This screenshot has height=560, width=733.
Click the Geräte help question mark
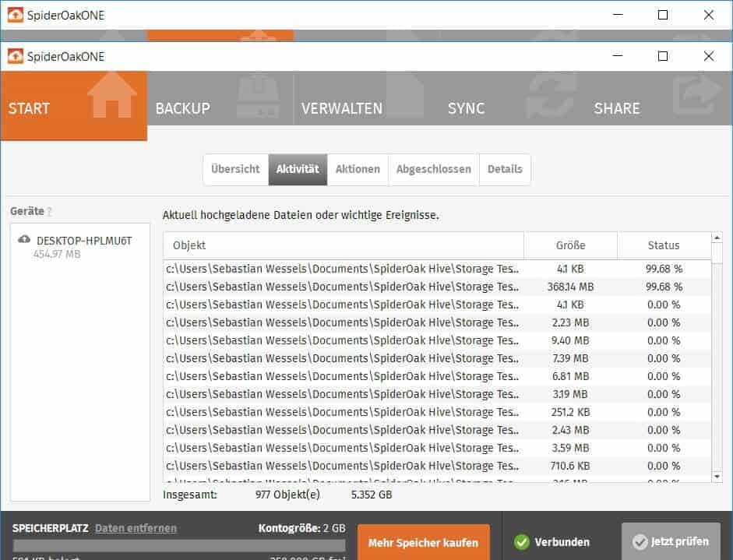pos(49,211)
